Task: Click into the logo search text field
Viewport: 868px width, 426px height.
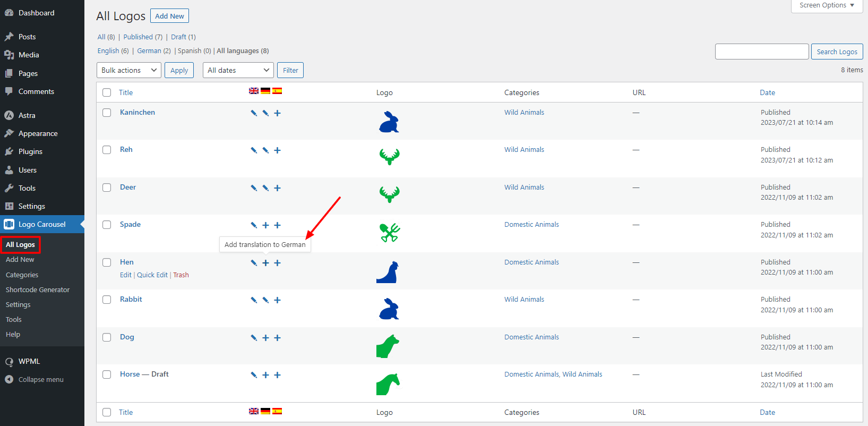Action: [761, 52]
